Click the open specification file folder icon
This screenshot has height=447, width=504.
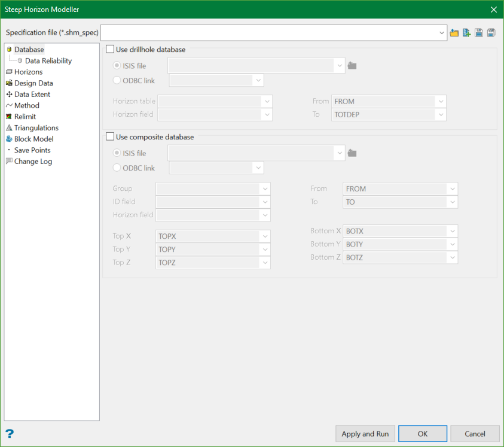point(454,33)
